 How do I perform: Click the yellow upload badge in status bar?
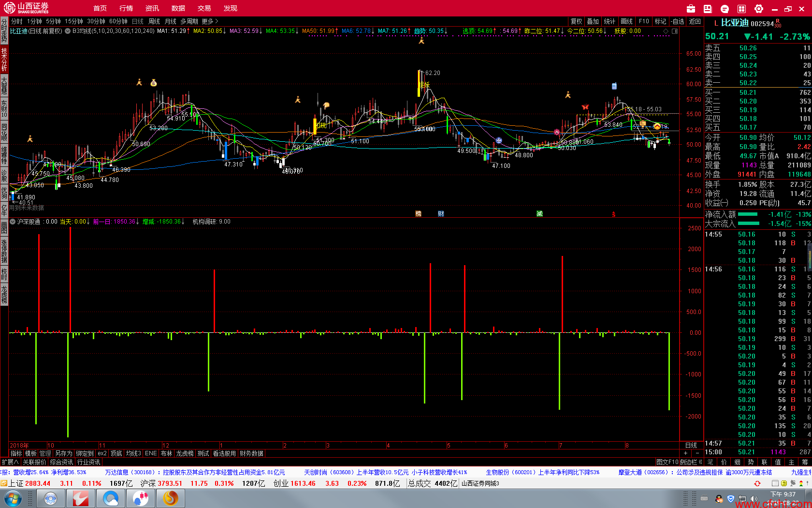(783, 483)
